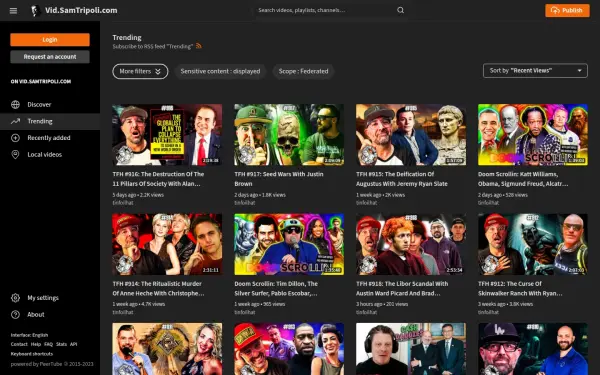The image size is (600, 375).
Task: Remove the Sensitive content displayed filter
Action: (x=220, y=72)
